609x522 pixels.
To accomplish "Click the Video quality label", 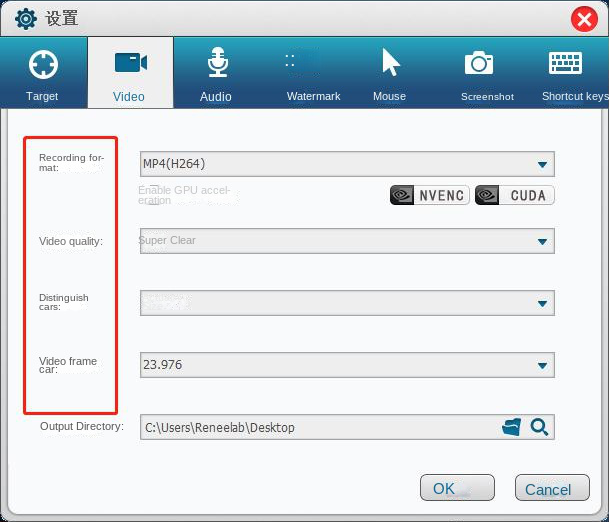I will point(71,241).
